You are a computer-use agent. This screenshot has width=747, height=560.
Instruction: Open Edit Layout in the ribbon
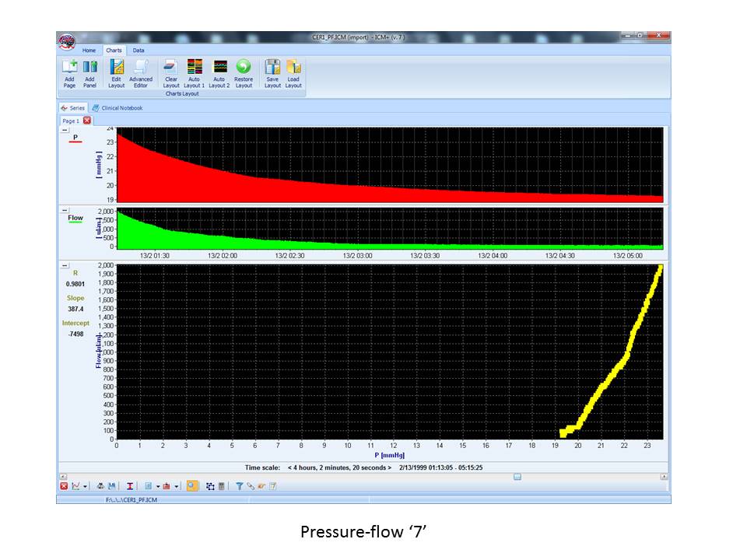tap(116, 68)
